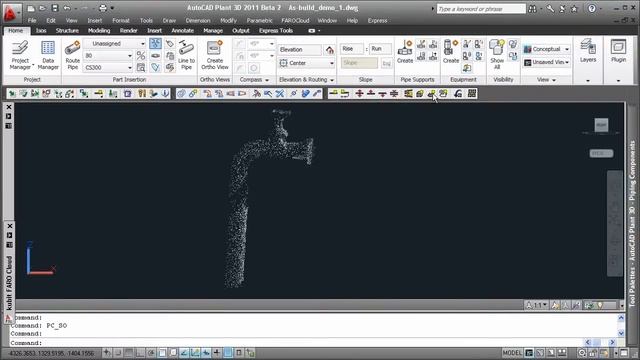This screenshot has width=640, height=360.
Task: Click the keyword search box
Action: [x=481, y=9]
